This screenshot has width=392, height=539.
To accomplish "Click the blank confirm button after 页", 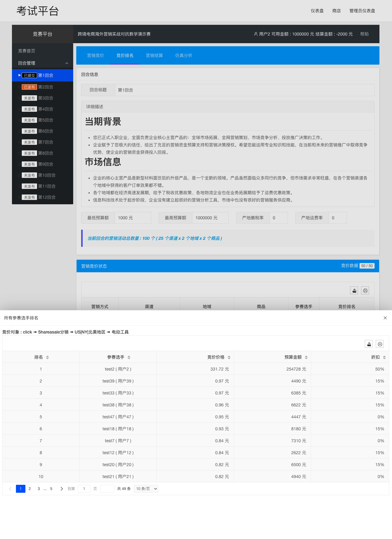I will (x=107, y=489).
